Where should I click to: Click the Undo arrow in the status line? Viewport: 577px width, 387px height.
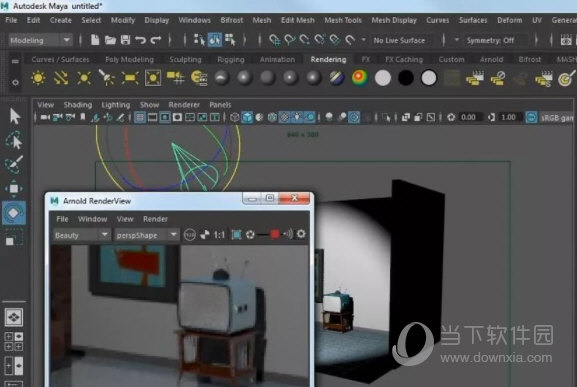140,40
